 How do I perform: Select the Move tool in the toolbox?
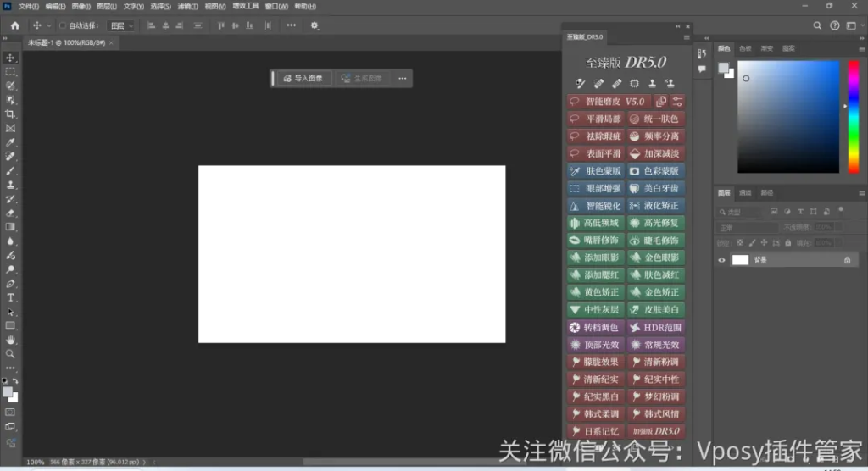pos(10,58)
